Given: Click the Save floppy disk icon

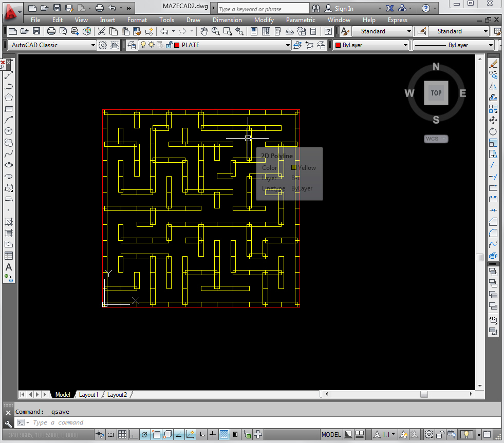Looking at the screenshot, I should click(36, 31).
